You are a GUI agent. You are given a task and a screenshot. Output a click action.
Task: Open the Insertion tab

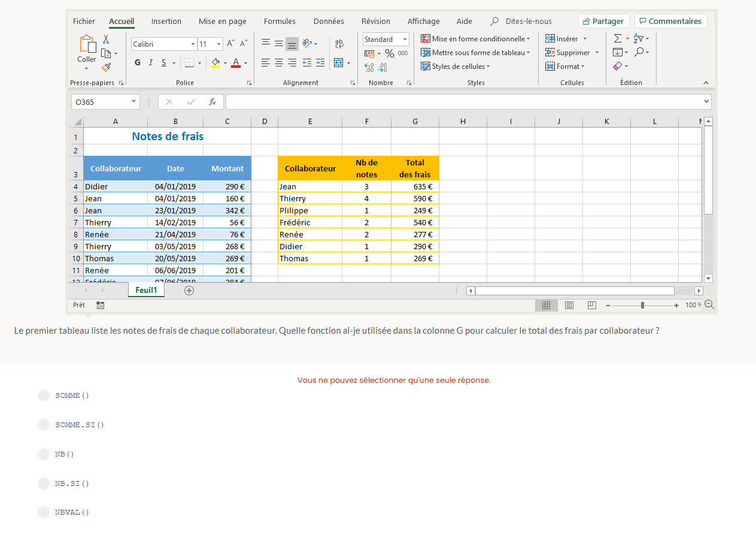[166, 21]
